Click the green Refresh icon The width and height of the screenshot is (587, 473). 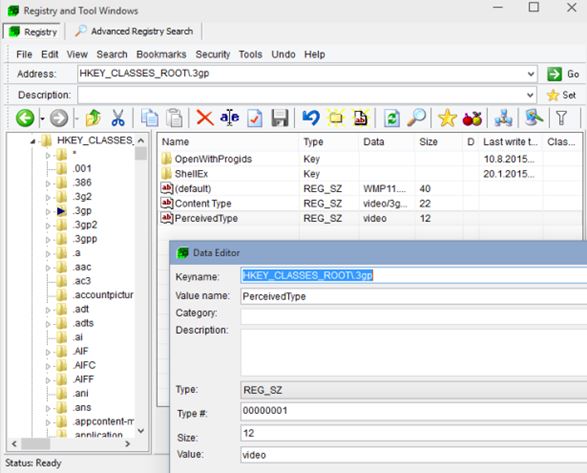pyautogui.click(x=392, y=118)
